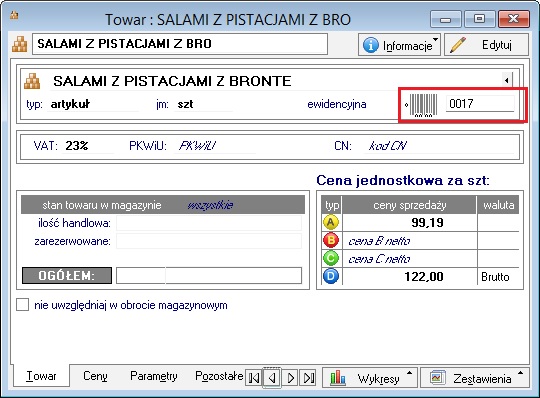Switch to the Parametry tab
540x398 pixels.
pyautogui.click(x=154, y=376)
